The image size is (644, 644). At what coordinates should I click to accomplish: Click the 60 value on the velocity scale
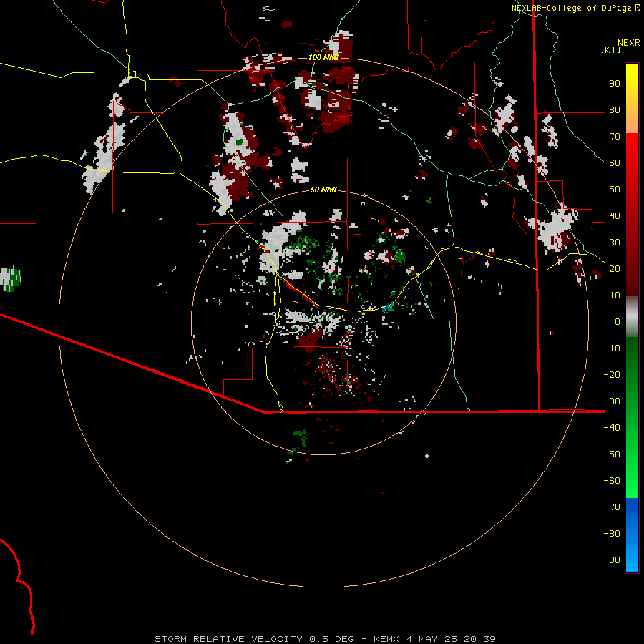click(x=615, y=163)
